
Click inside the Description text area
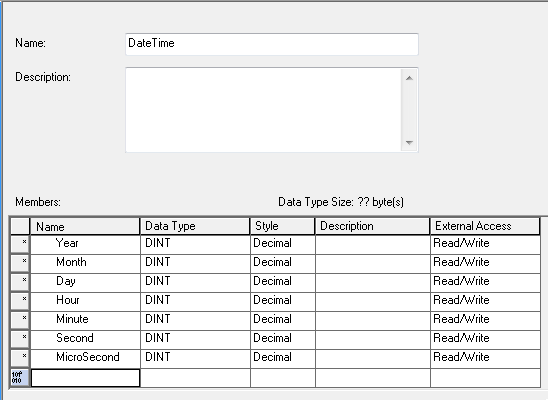tap(264, 110)
